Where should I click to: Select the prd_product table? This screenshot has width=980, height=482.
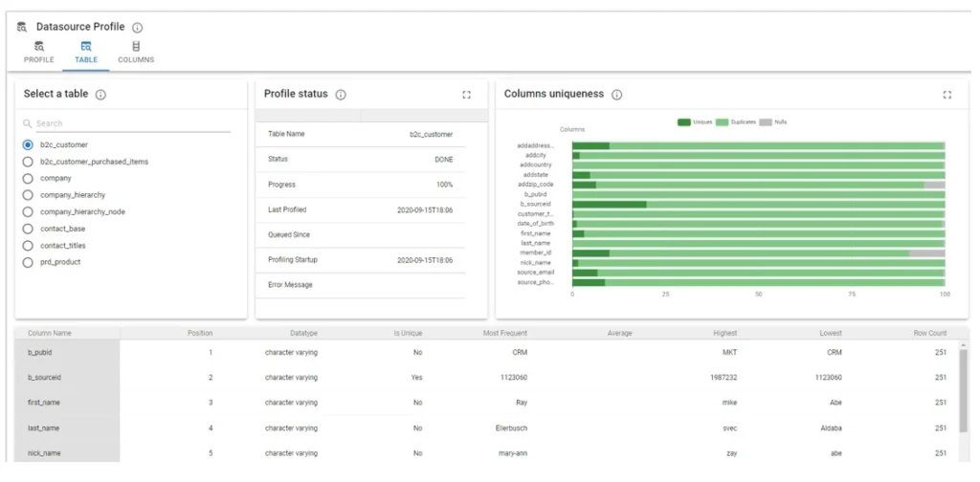coord(28,262)
